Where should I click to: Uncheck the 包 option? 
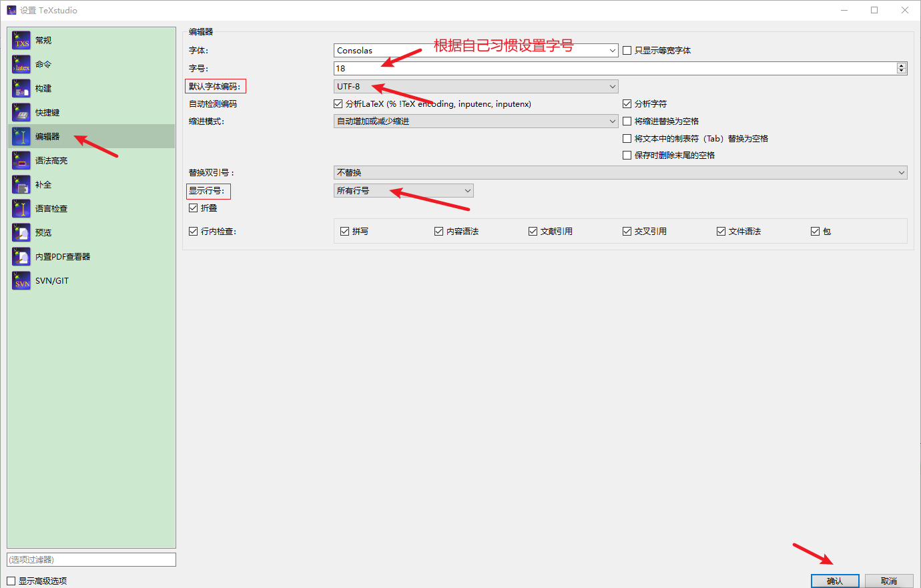click(815, 231)
